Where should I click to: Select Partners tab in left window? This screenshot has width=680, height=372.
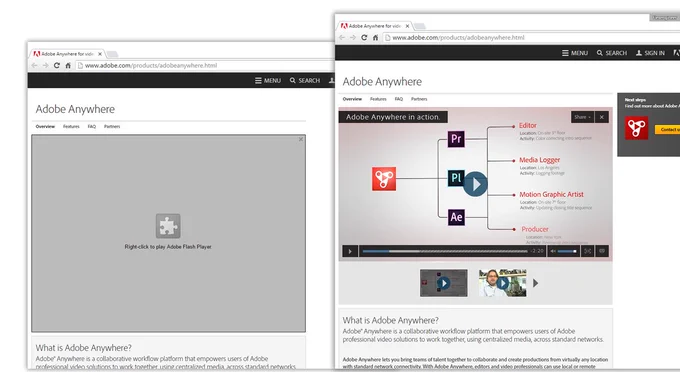[112, 127]
